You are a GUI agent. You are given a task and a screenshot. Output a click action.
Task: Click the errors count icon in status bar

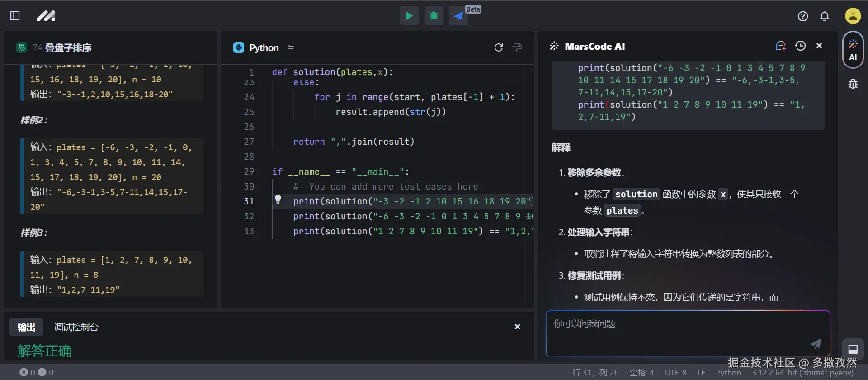point(24,372)
